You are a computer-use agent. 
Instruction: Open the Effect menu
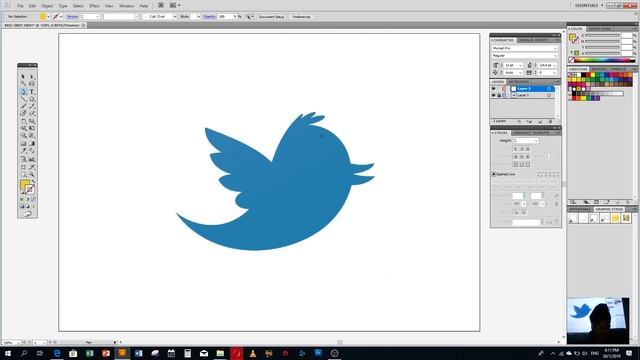click(x=94, y=6)
